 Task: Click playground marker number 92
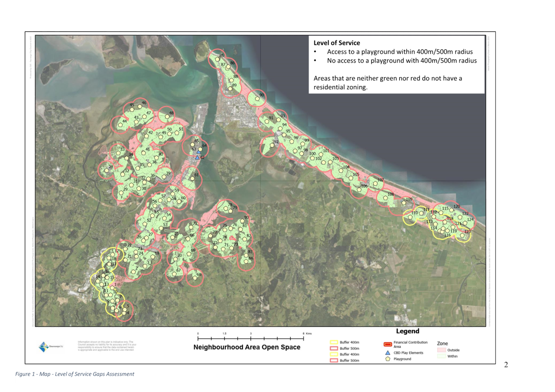pos(272,146)
